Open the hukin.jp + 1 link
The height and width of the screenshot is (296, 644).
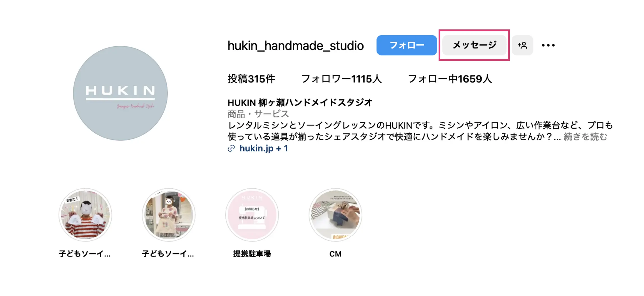263,148
